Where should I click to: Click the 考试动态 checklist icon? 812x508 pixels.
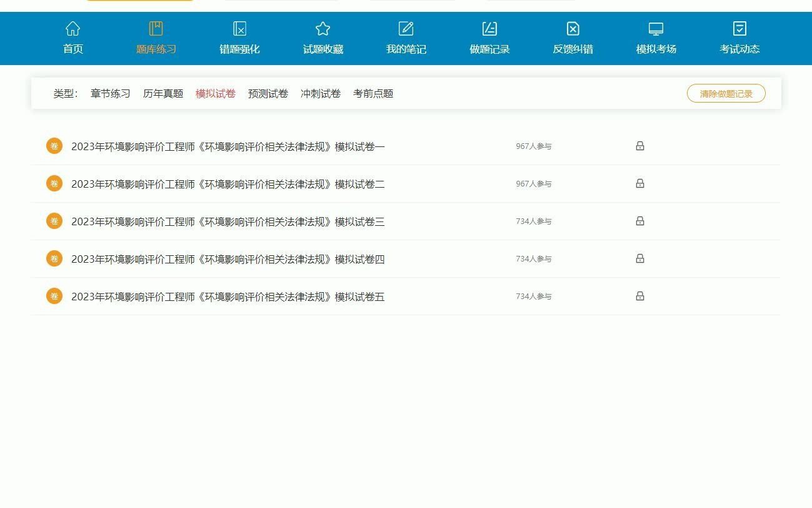point(739,29)
